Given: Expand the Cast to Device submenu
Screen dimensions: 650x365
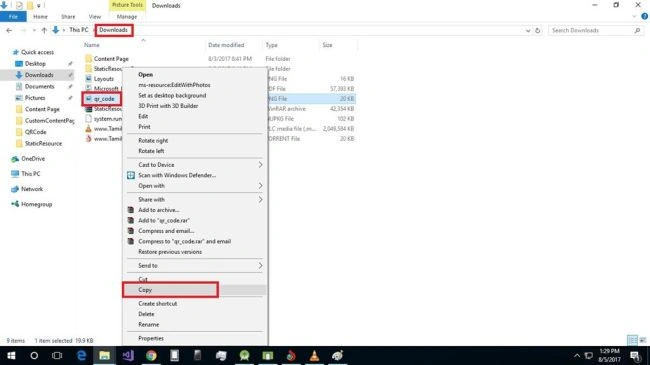Looking at the screenshot, I should 195,165.
